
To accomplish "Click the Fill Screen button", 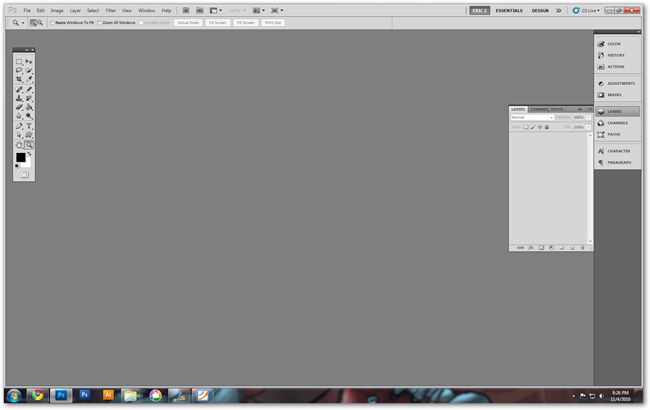I will (x=246, y=23).
